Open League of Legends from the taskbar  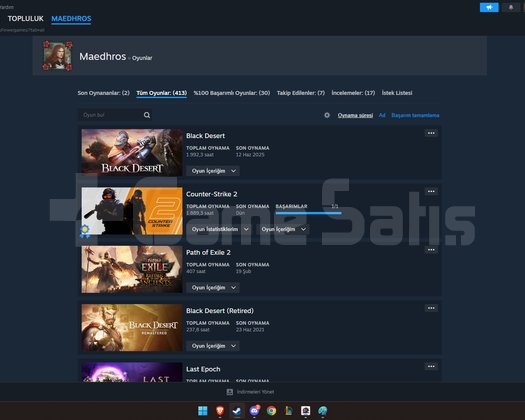pos(288,411)
